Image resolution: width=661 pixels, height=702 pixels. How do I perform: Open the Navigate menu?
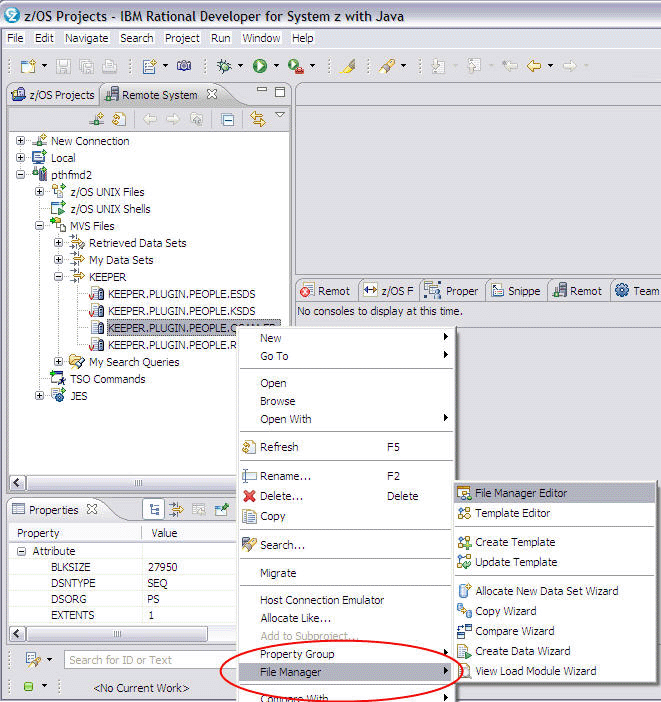[x=86, y=38]
